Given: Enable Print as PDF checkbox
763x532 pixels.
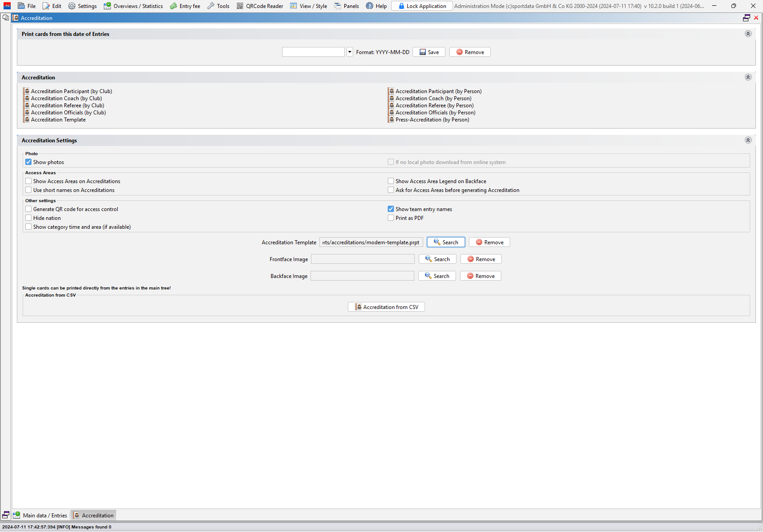Looking at the screenshot, I should pos(391,218).
